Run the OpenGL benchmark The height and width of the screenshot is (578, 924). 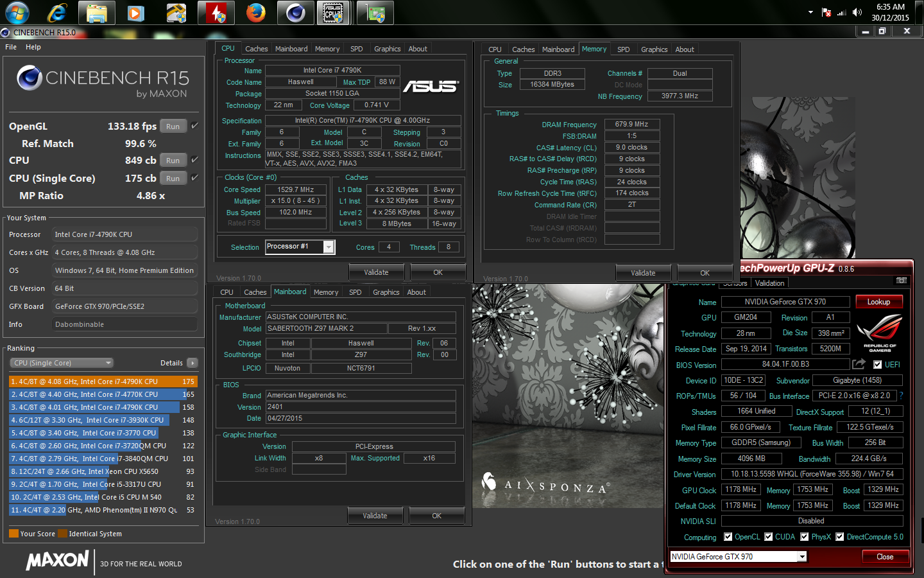click(x=173, y=126)
